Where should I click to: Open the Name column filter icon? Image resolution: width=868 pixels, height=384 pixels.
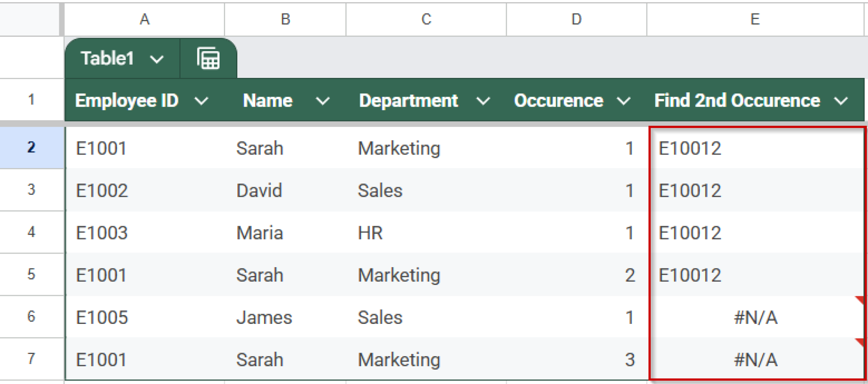tap(323, 101)
